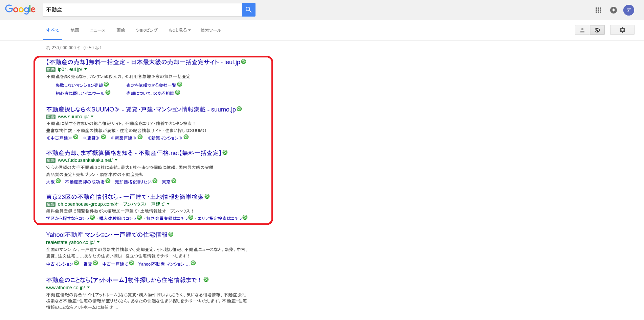This screenshot has height=320, width=644.
Task: Click badge next to エリア指定検索はコチラ
Action: point(245,217)
